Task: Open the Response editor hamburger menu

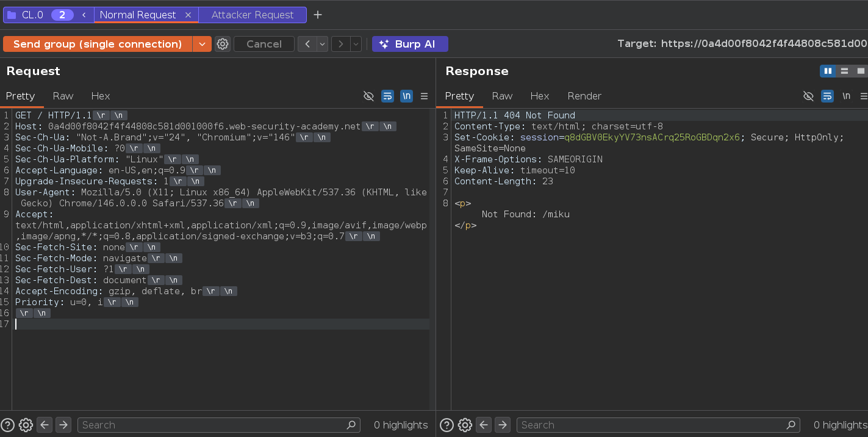Action: [864, 96]
